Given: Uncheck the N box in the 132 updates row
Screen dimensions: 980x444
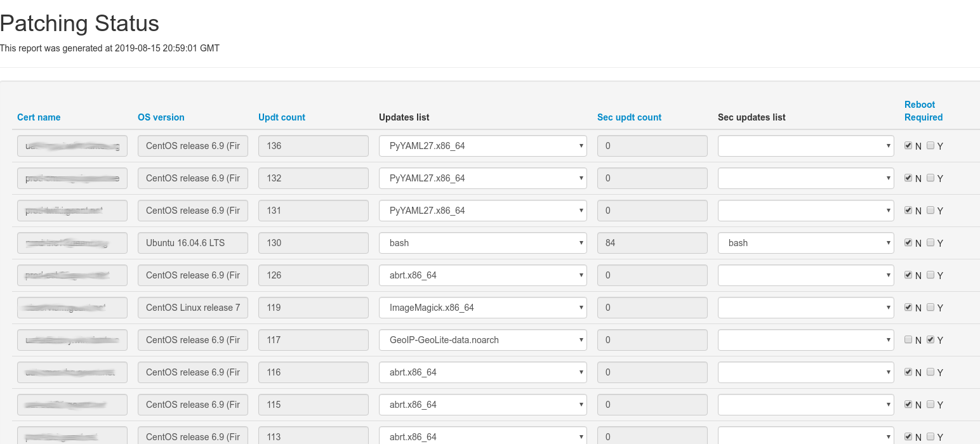Looking at the screenshot, I should (x=908, y=178).
